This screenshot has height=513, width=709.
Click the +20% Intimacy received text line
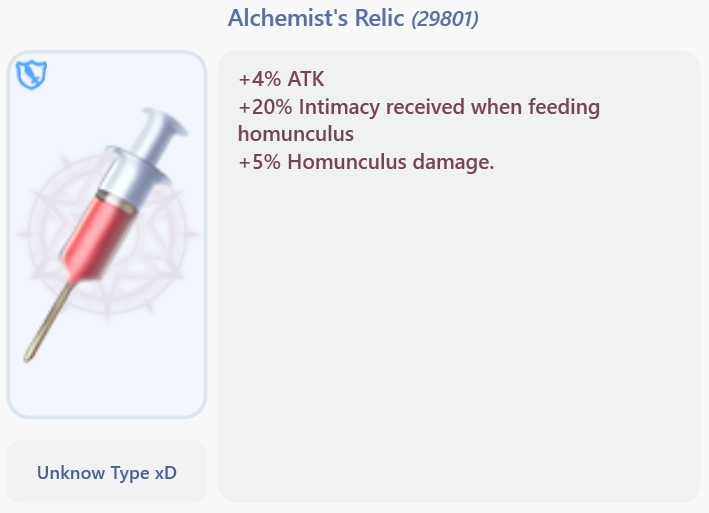click(419, 107)
